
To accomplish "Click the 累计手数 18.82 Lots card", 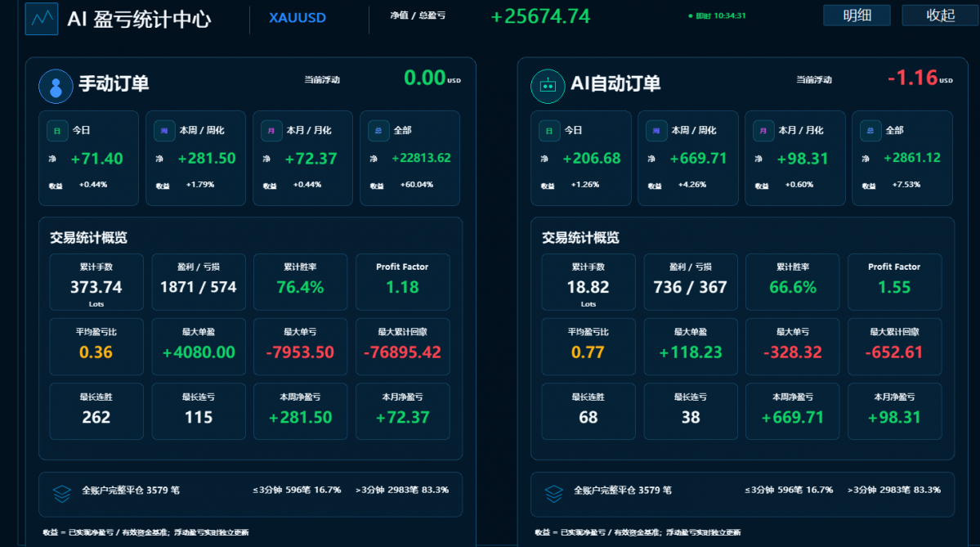I will coord(588,282).
